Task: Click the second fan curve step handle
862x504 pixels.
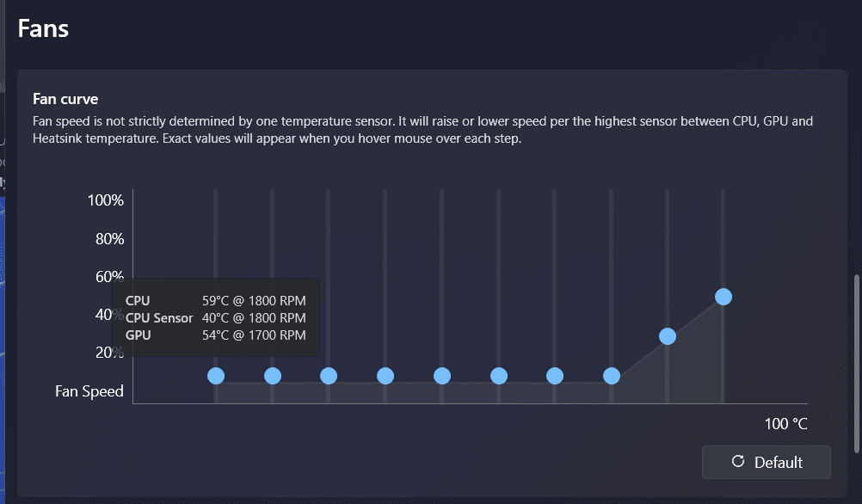Action: (x=273, y=376)
